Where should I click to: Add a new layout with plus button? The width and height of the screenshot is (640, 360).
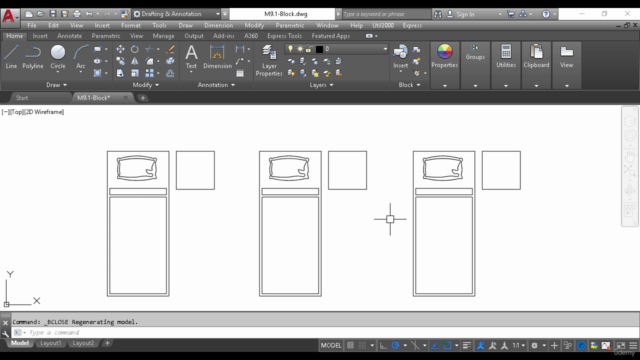(107, 343)
